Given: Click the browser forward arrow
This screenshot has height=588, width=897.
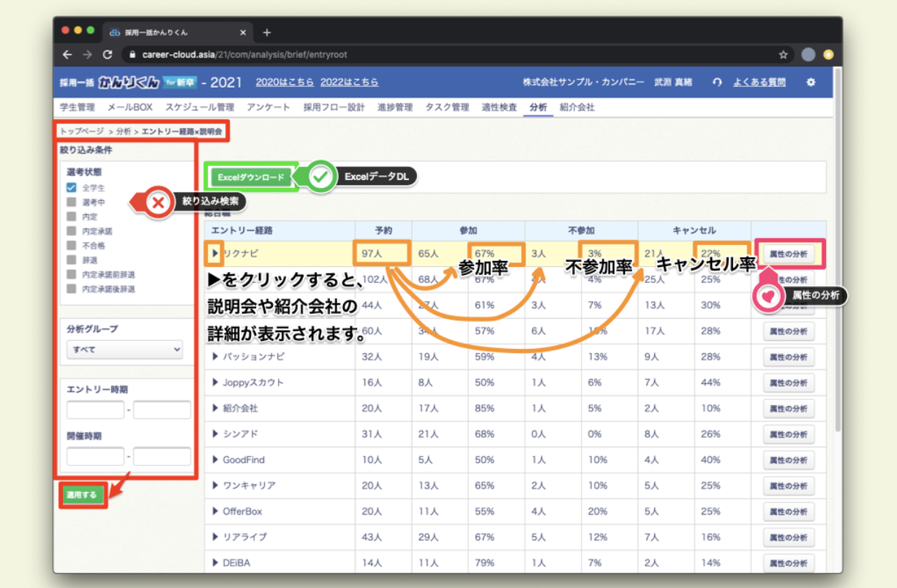Looking at the screenshot, I should coord(87,55).
